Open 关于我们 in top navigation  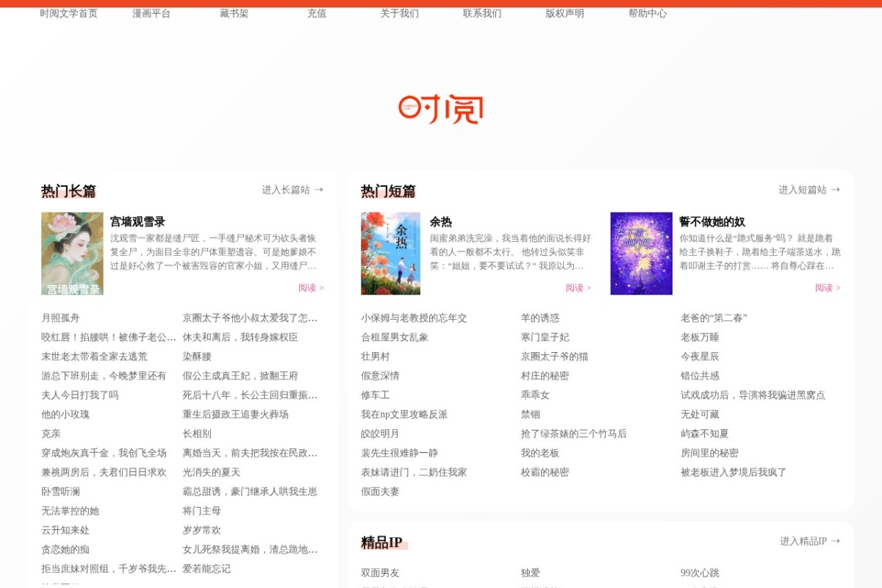[x=399, y=13]
